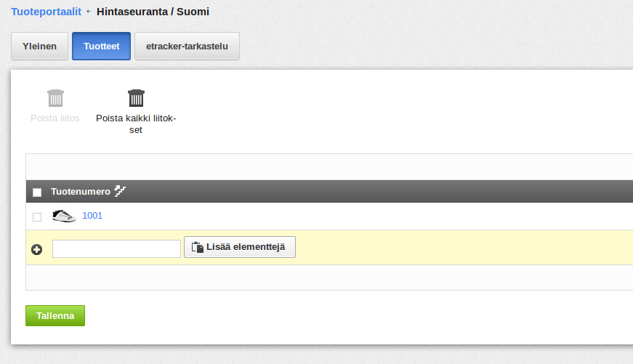Click the product number input field
The width and height of the screenshot is (633, 364).
click(x=116, y=248)
